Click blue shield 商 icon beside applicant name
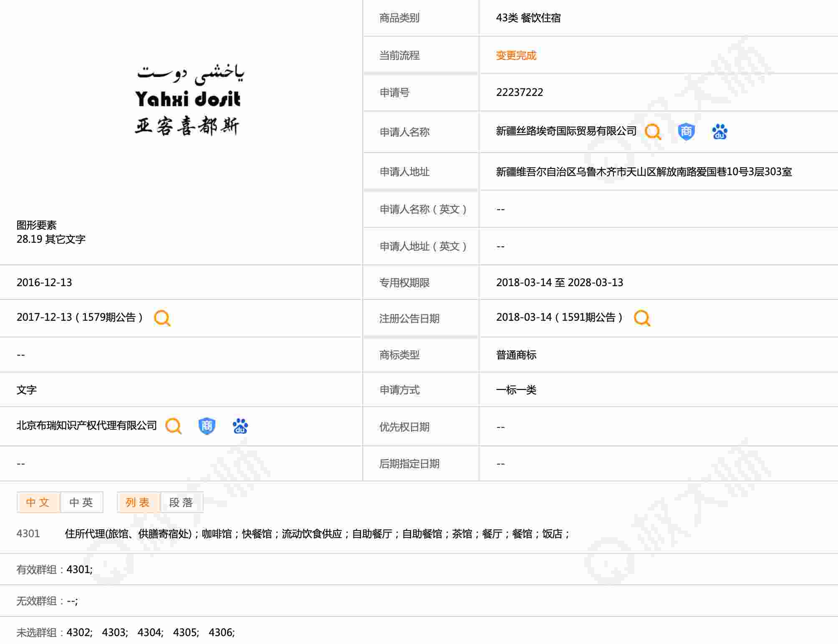This screenshot has height=644, width=838. [x=686, y=132]
